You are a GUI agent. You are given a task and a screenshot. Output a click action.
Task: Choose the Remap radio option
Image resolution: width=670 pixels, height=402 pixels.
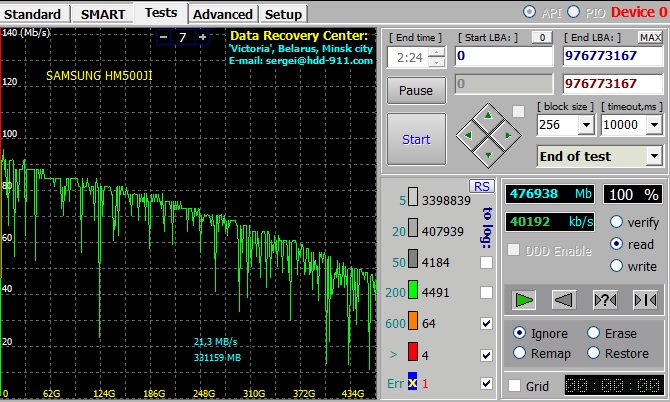pyautogui.click(x=519, y=353)
